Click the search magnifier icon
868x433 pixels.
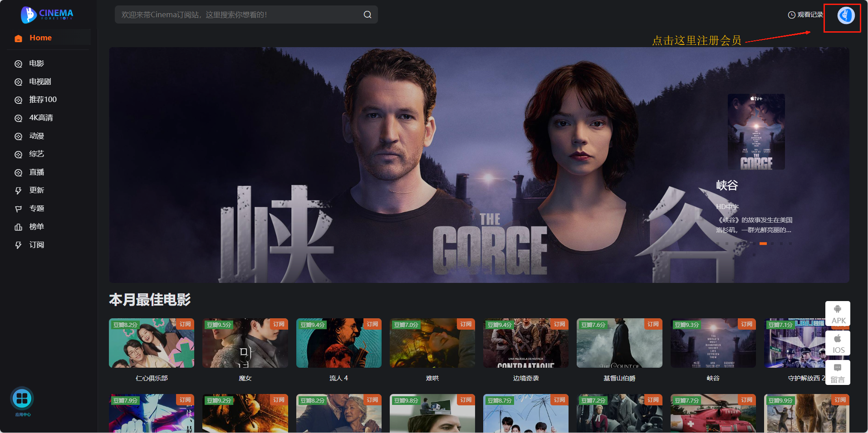(x=368, y=15)
